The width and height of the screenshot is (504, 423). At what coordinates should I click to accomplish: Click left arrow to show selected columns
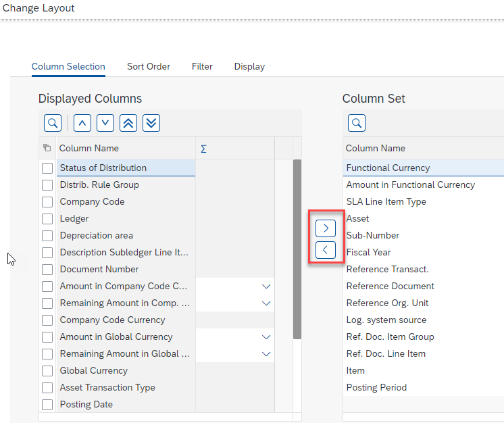(326, 250)
